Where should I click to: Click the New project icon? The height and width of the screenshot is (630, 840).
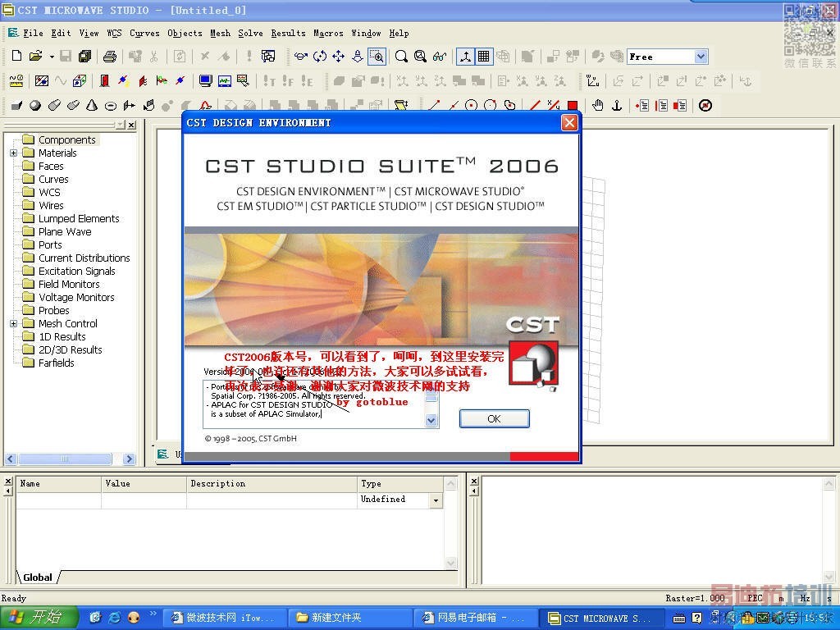pyautogui.click(x=16, y=57)
